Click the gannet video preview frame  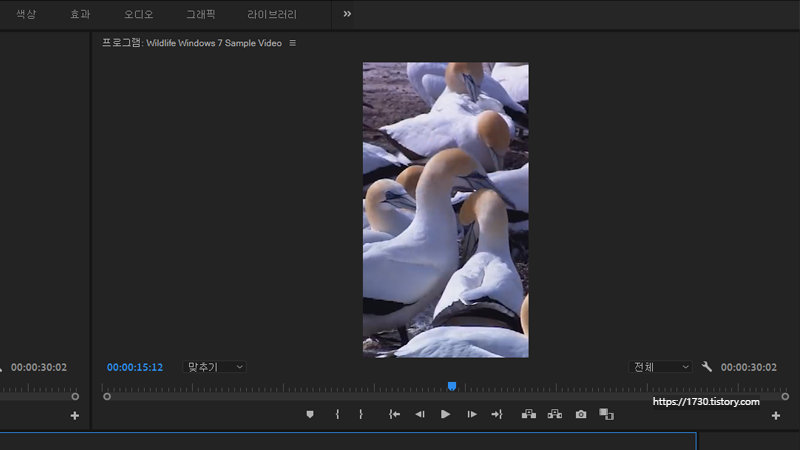pyautogui.click(x=445, y=210)
